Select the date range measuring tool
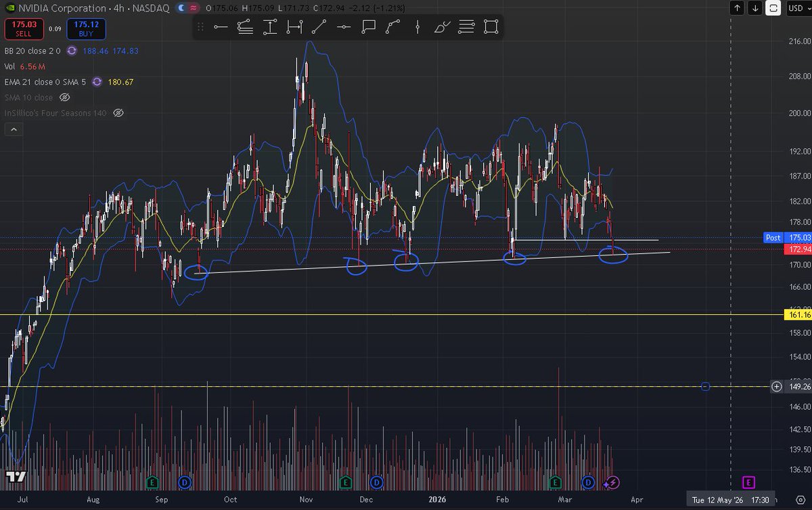 [294, 27]
